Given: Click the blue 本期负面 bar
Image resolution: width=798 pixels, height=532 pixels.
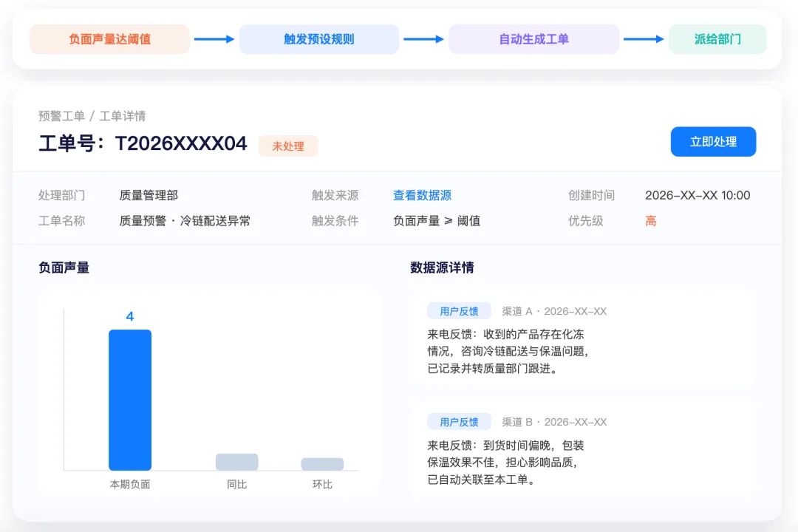Looking at the screenshot, I should (130, 400).
